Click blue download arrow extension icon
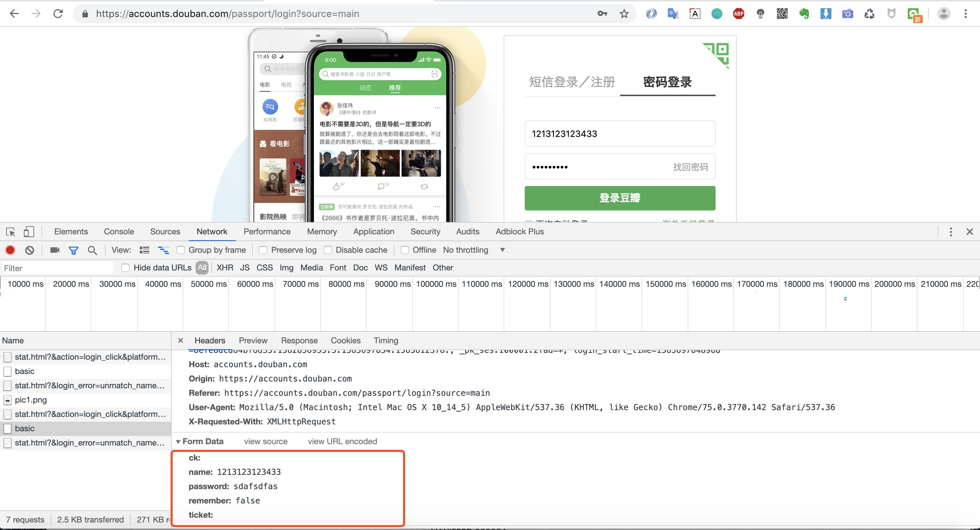The height and width of the screenshot is (530, 980). 826,14
